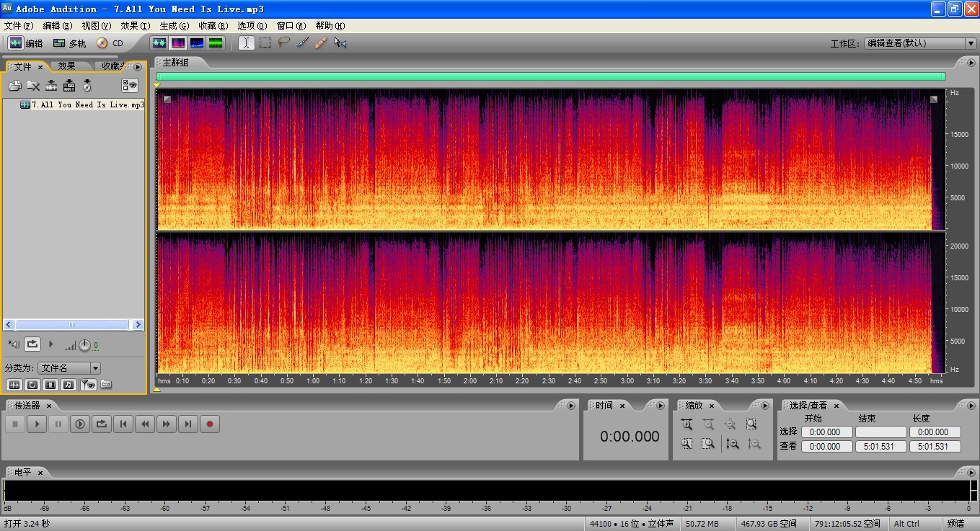Click go to beginning transport button
980x531 pixels.
coord(123,424)
